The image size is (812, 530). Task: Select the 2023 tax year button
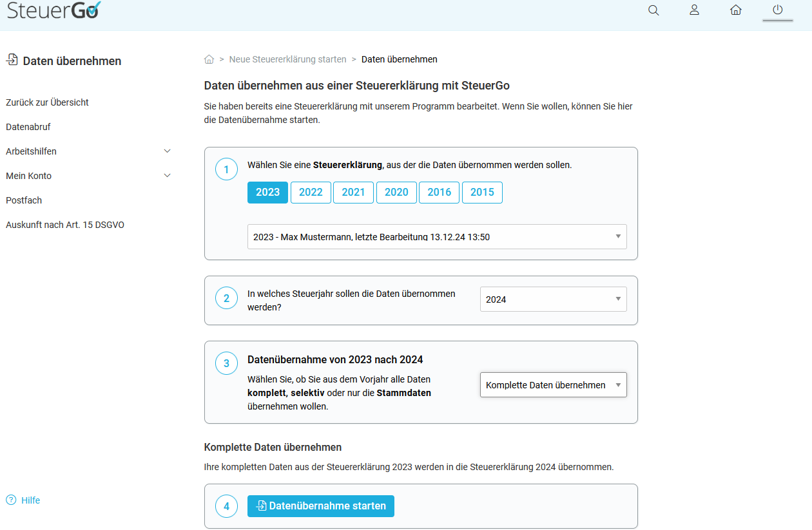click(267, 193)
